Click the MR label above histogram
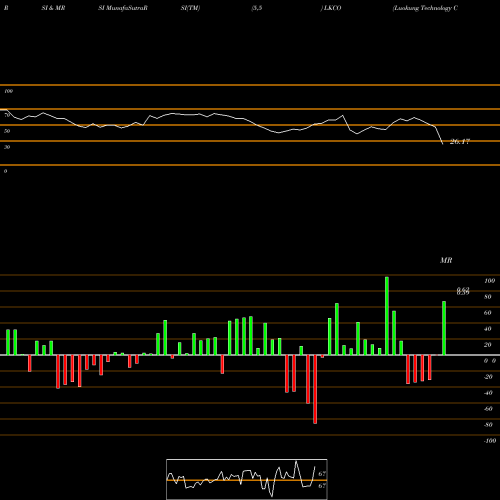 [446, 260]
